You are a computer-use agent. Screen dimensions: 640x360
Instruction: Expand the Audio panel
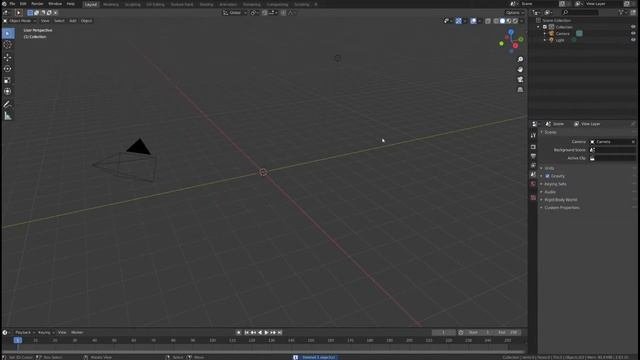click(x=550, y=192)
